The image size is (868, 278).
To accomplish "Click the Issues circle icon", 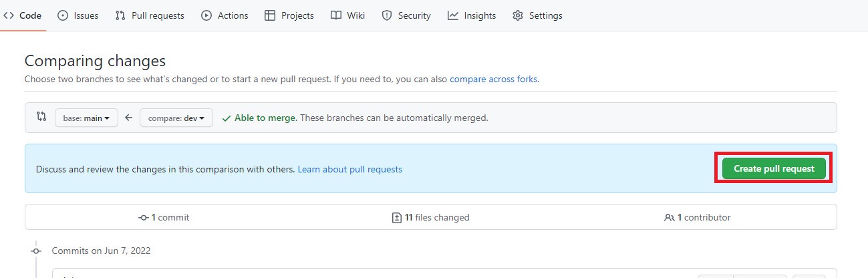I will click(63, 15).
